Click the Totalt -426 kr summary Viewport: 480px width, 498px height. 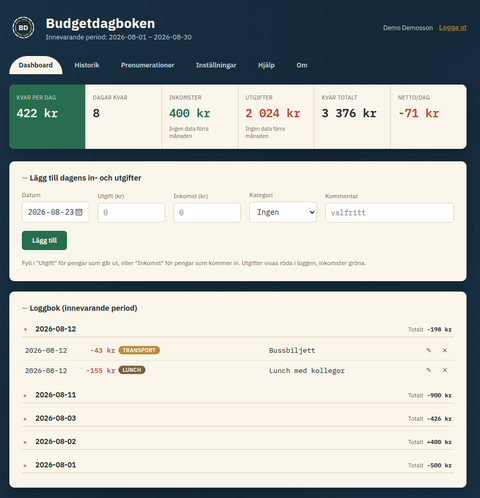click(x=430, y=419)
